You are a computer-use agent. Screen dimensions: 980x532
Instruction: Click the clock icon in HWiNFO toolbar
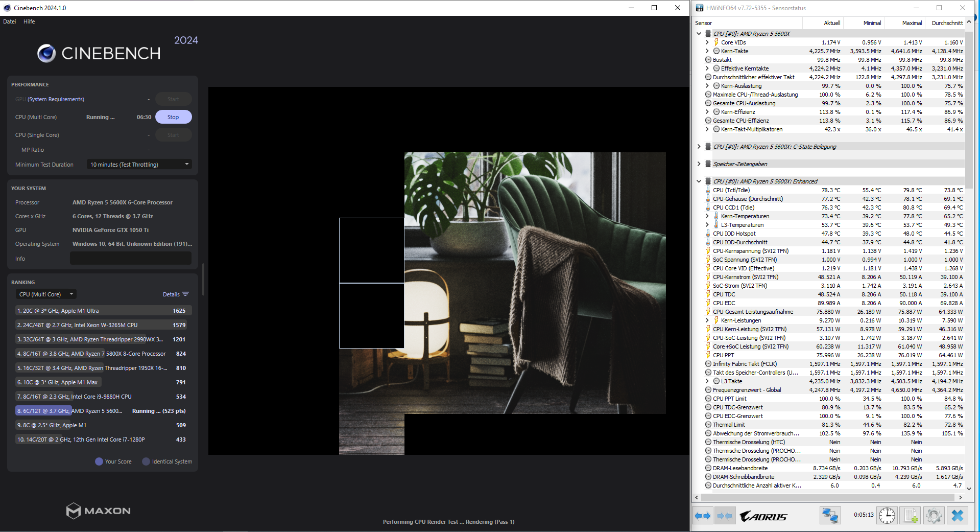click(887, 515)
